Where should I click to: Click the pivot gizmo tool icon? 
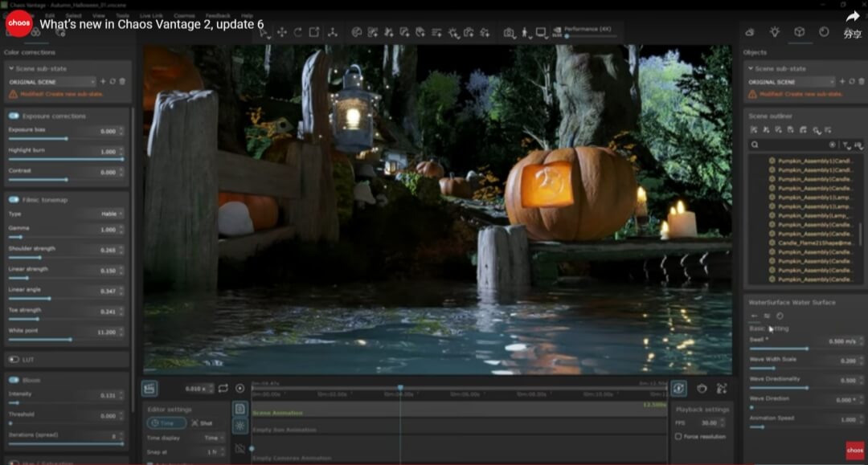click(332, 33)
